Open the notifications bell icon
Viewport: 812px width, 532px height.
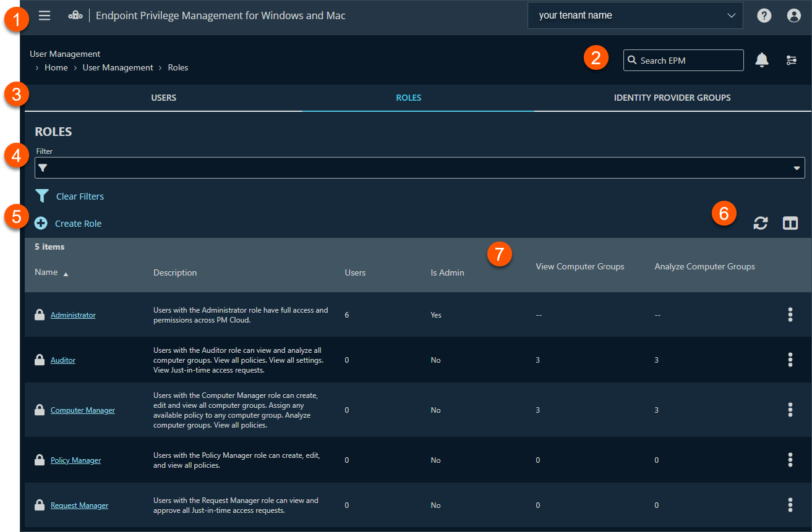click(762, 60)
